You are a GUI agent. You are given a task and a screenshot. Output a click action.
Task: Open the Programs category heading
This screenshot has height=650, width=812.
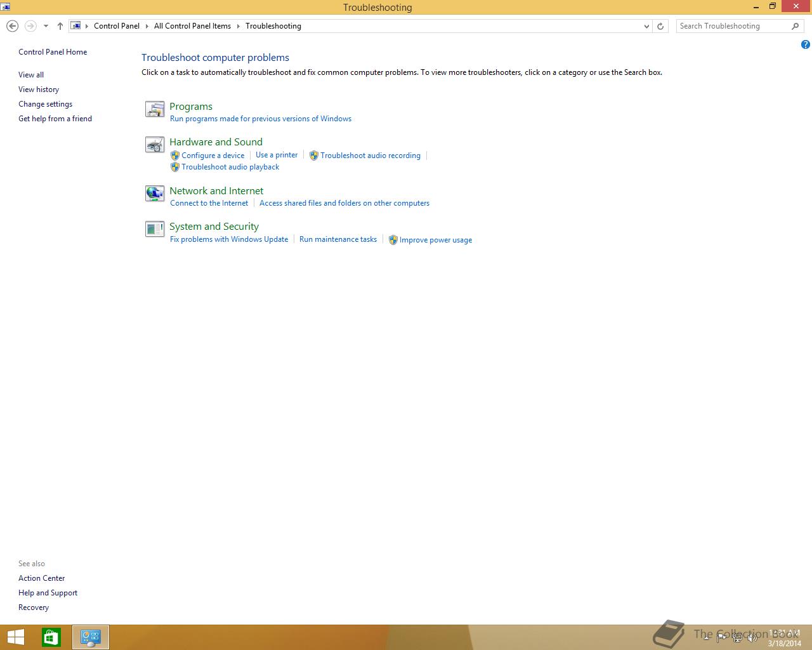191,107
